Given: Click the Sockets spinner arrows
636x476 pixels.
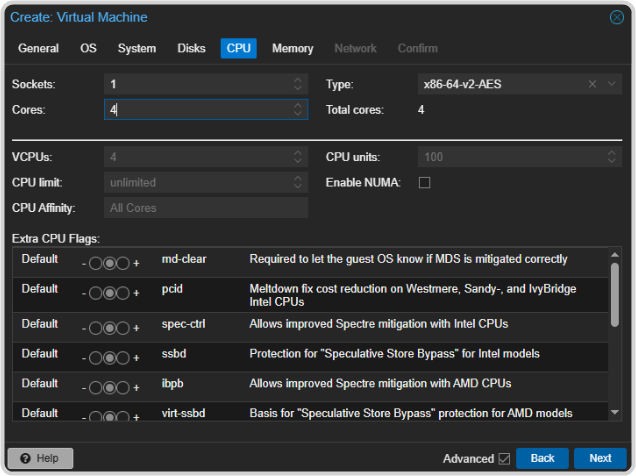Looking at the screenshot, I should [298, 84].
